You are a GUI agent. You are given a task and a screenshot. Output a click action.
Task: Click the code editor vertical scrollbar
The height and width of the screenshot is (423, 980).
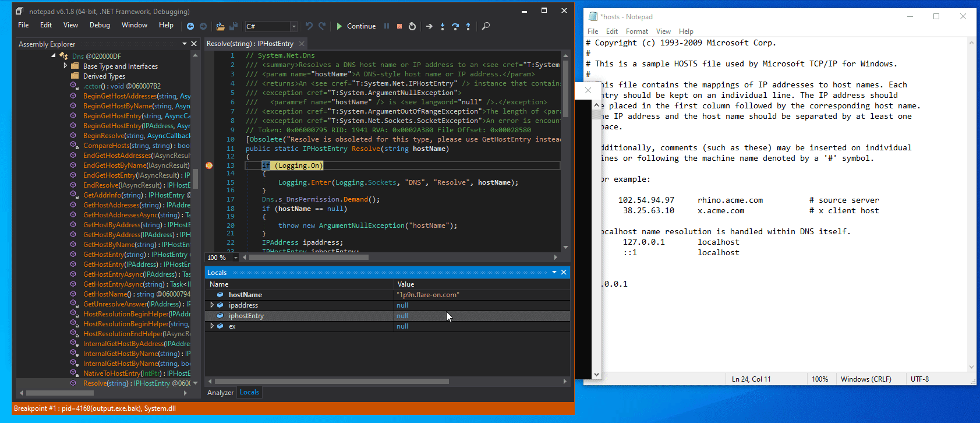565,151
